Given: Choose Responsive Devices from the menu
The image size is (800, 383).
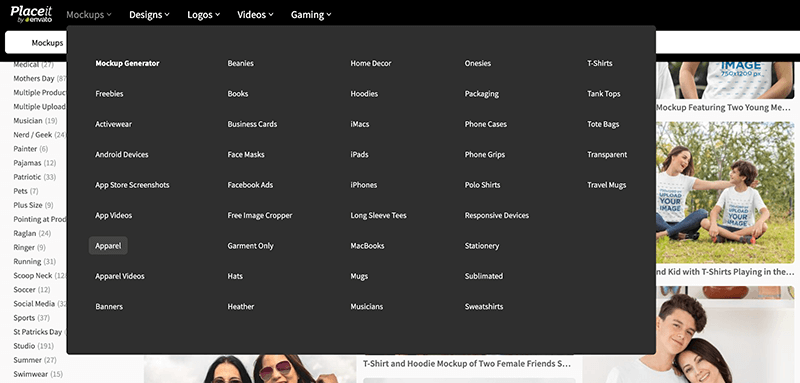Looking at the screenshot, I should 496,215.
